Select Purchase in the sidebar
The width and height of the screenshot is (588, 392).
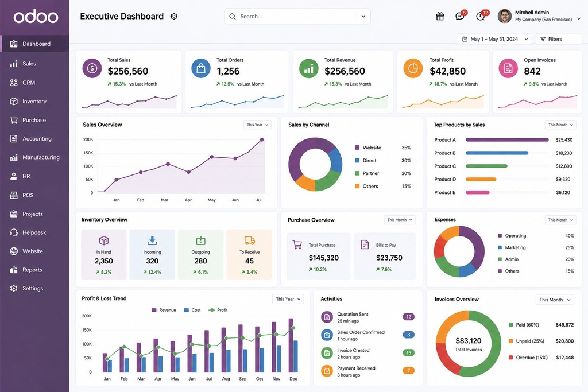coord(34,121)
